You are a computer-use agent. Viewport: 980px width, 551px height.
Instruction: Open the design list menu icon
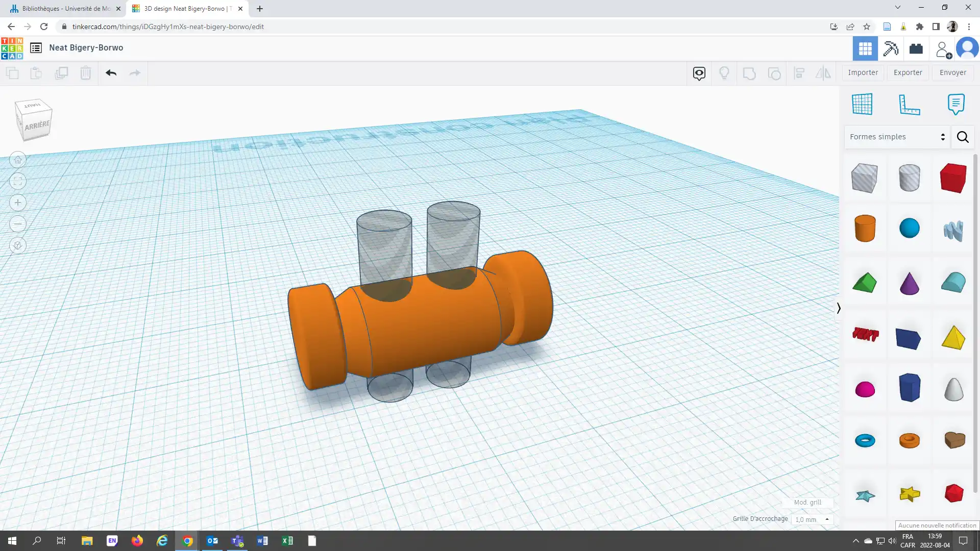pos(36,48)
